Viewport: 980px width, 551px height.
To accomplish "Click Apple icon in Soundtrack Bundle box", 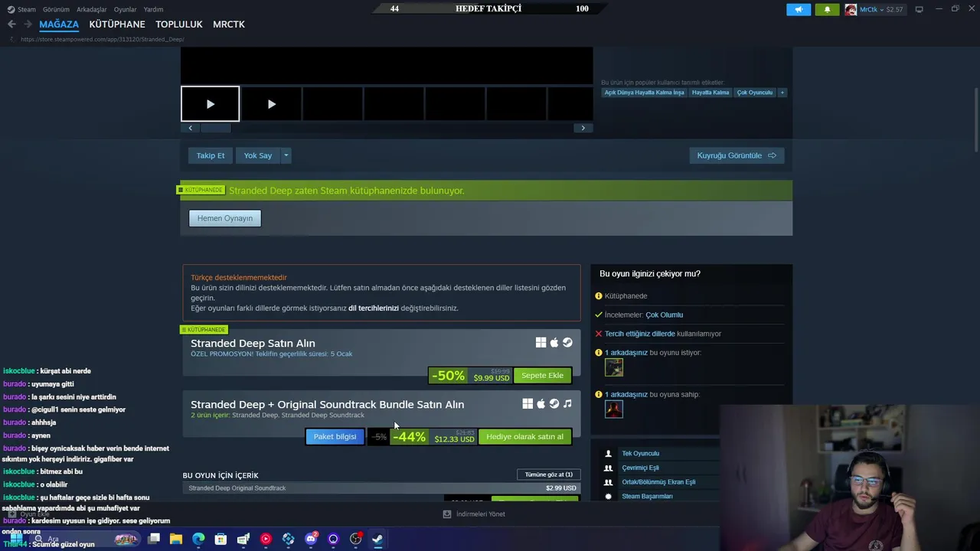I will coord(541,404).
